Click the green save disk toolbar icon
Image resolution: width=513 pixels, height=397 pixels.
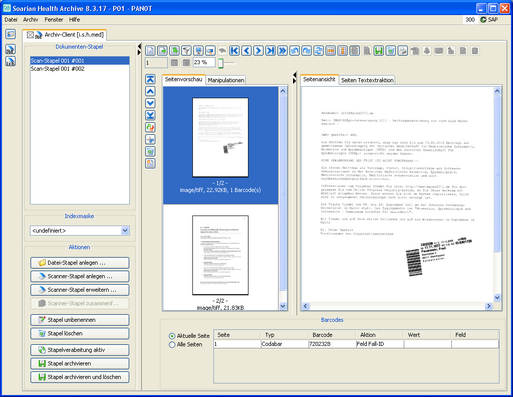pyautogui.click(x=378, y=51)
